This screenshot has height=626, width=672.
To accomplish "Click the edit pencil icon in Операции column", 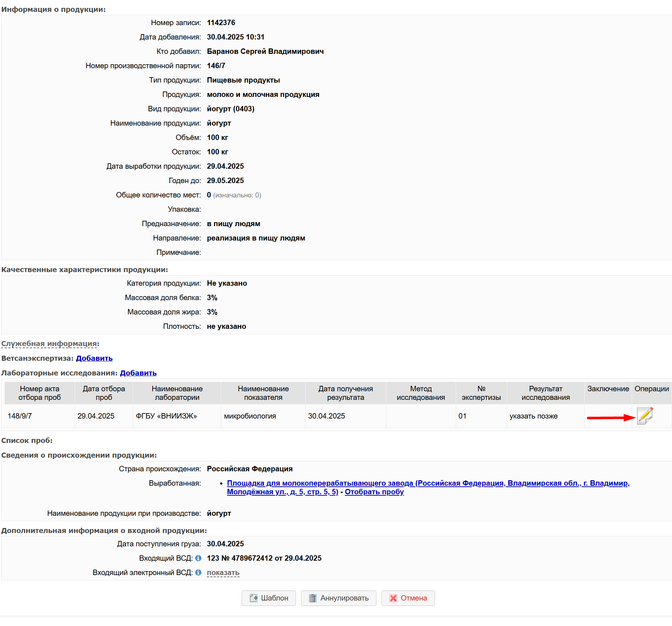I will 645,416.
